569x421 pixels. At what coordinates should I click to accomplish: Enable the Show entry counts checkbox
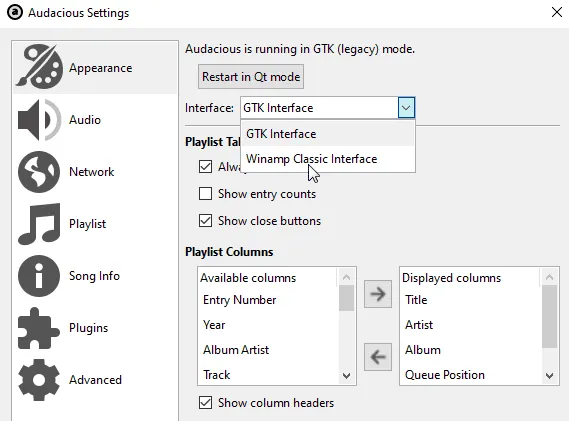[205, 194]
